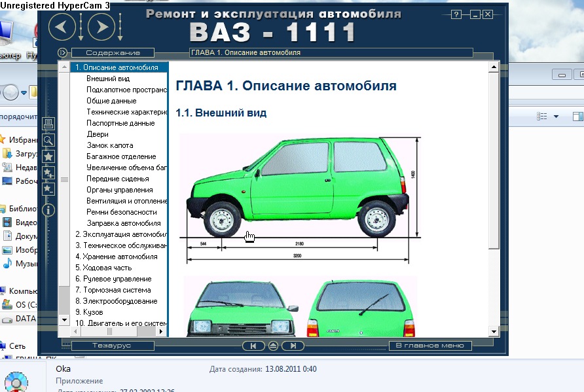Open the search magnifier tool
584x392 pixels.
click(48, 140)
